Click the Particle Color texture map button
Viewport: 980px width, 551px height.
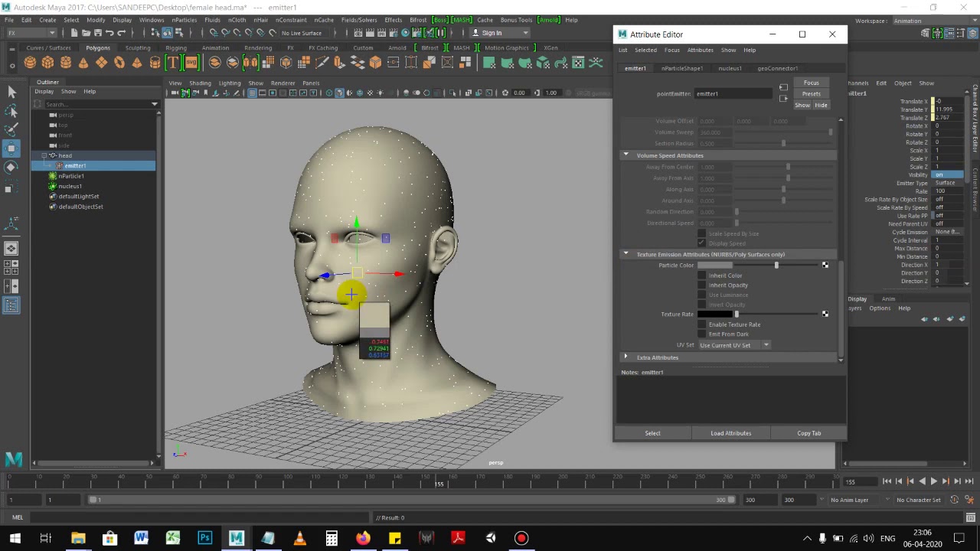coord(825,265)
